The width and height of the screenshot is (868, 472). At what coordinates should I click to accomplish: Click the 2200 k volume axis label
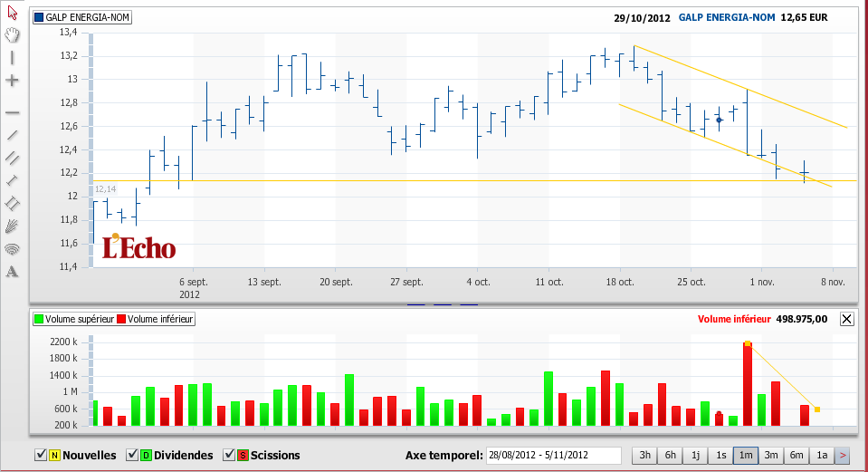[63, 342]
